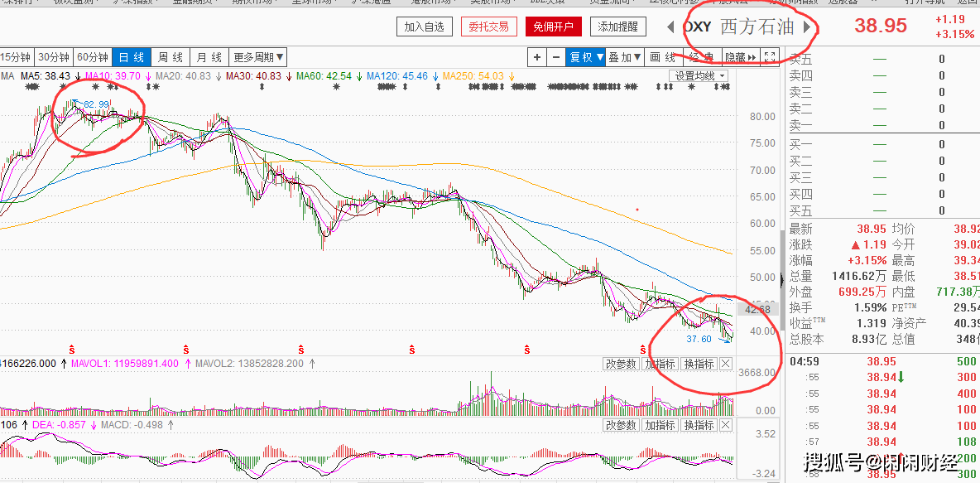
Task: Close the volume indicator panel
Action: click(x=726, y=364)
